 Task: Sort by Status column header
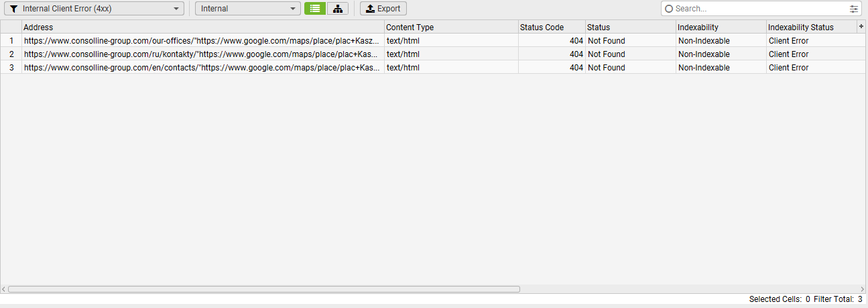tap(631, 27)
